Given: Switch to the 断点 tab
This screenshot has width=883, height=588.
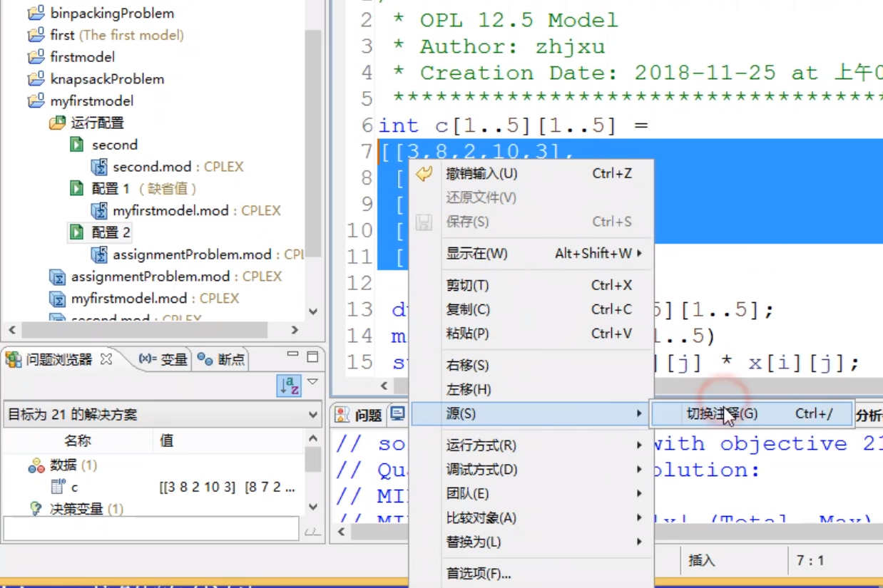Looking at the screenshot, I should click(x=222, y=359).
